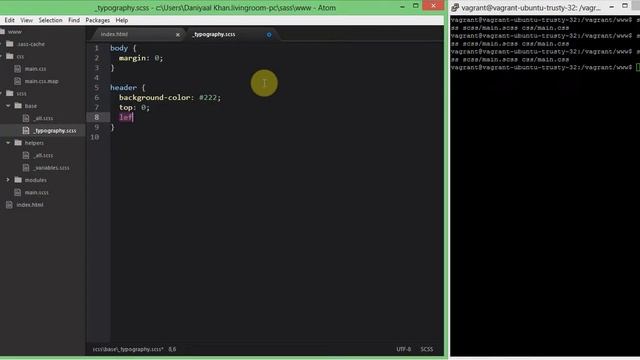Open main.css in the tree view

[x=36, y=69]
